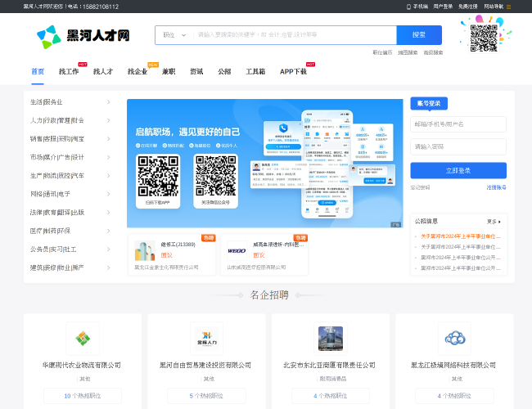Click 更多 in 公招信息 panel
The height and width of the screenshot is (409, 532).
point(494,222)
